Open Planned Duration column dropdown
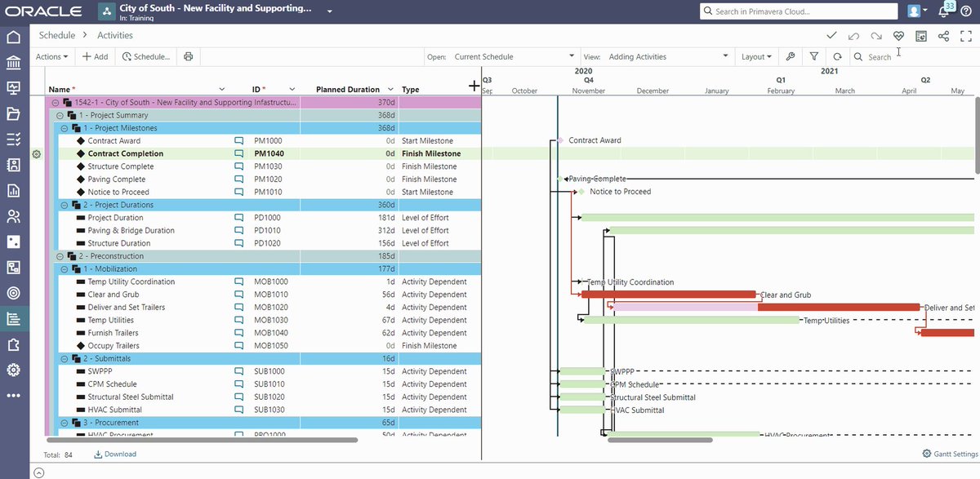Image resolution: width=980 pixels, height=479 pixels. click(391, 89)
